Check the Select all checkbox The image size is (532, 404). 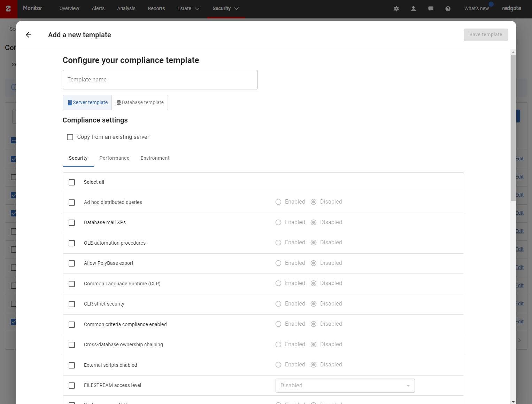[72, 182]
